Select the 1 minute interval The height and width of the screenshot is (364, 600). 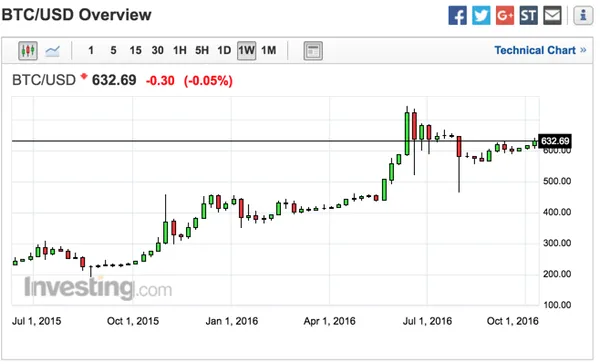point(91,51)
